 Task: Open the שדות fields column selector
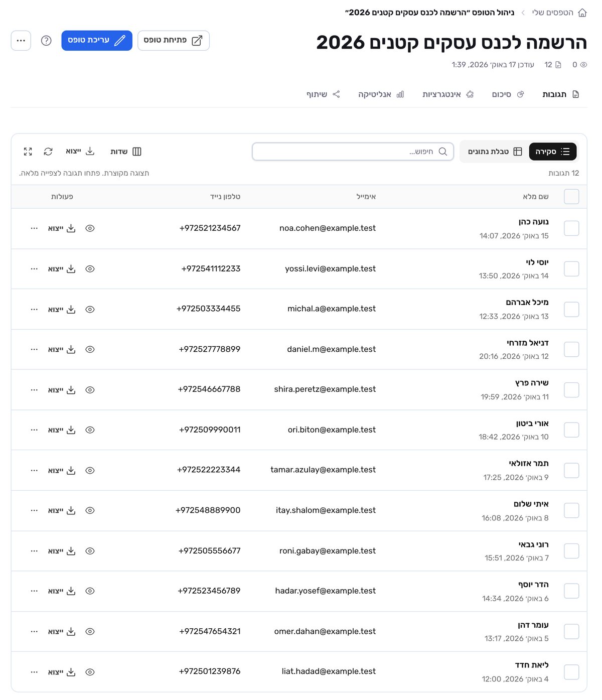pos(126,152)
